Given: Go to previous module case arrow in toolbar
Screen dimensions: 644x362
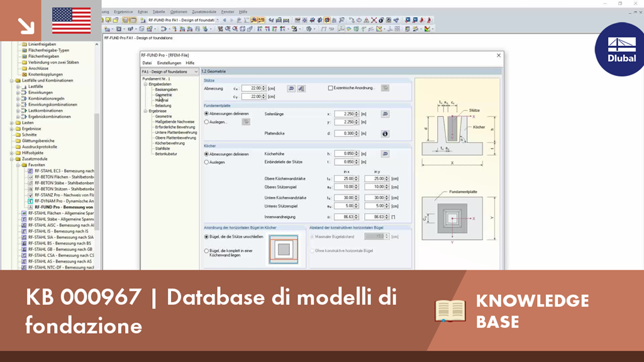Looking at the screenshot, I should [x=225, y=20].
